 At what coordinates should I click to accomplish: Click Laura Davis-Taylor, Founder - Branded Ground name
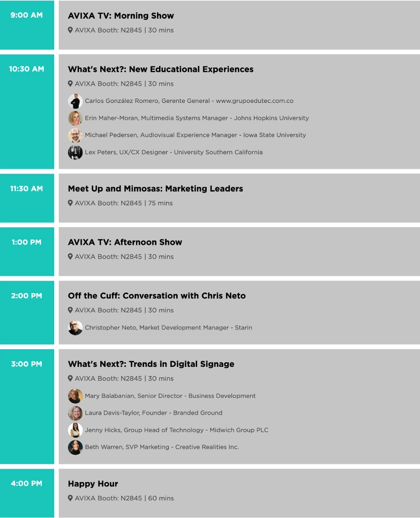click(x=153, y=413)
